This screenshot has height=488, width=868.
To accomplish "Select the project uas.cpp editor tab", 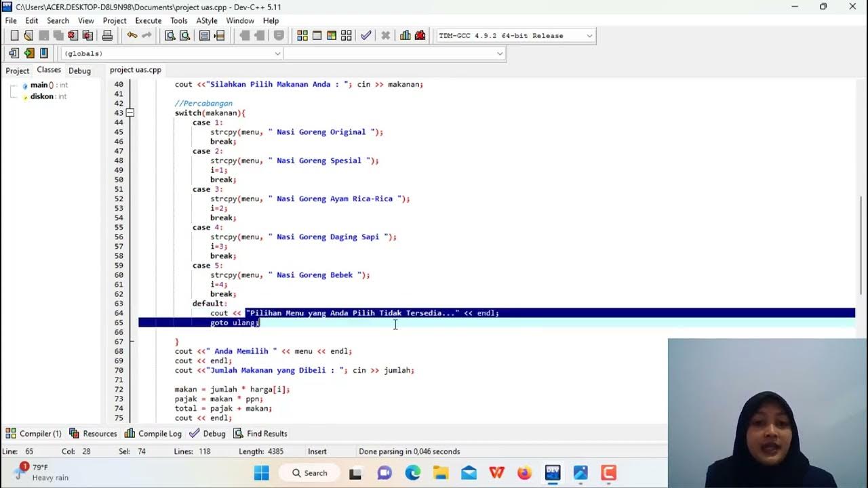I will click(136, 70).
